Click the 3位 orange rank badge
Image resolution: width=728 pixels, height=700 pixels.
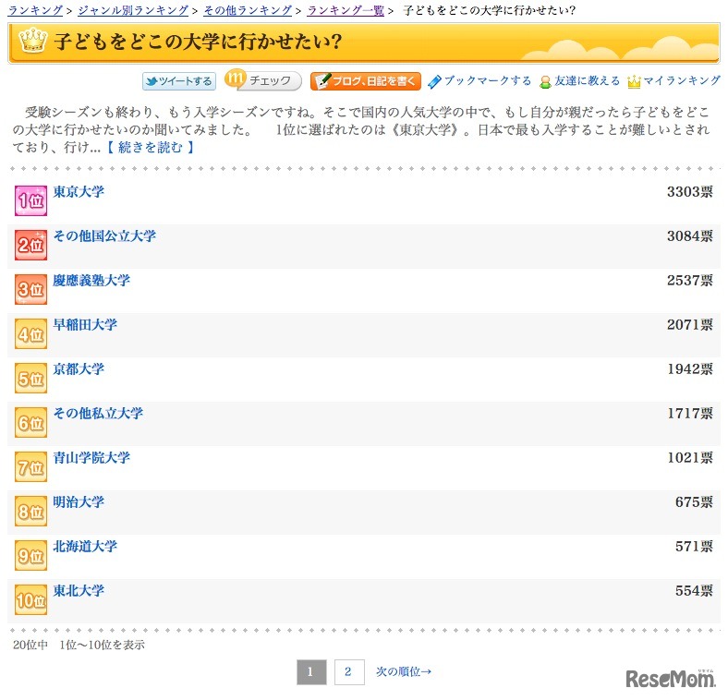tap(30, 289)
